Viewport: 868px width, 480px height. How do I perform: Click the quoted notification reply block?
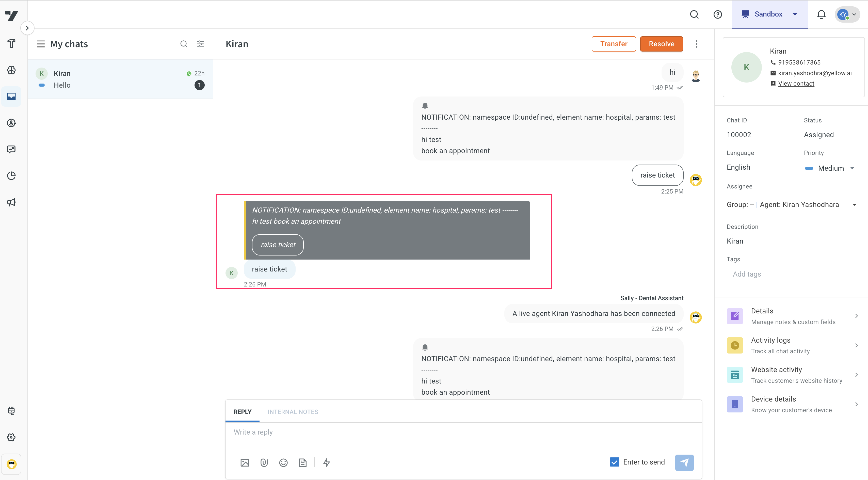[387, 230]
